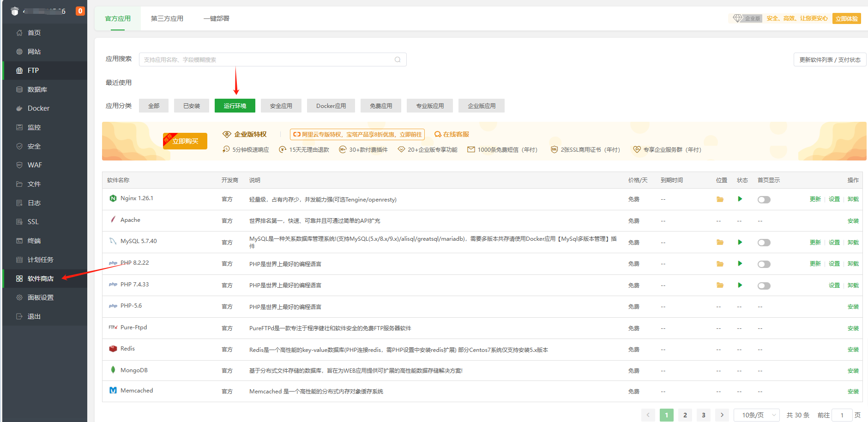Open the 数据库 sidebar item

coord(45,89)
